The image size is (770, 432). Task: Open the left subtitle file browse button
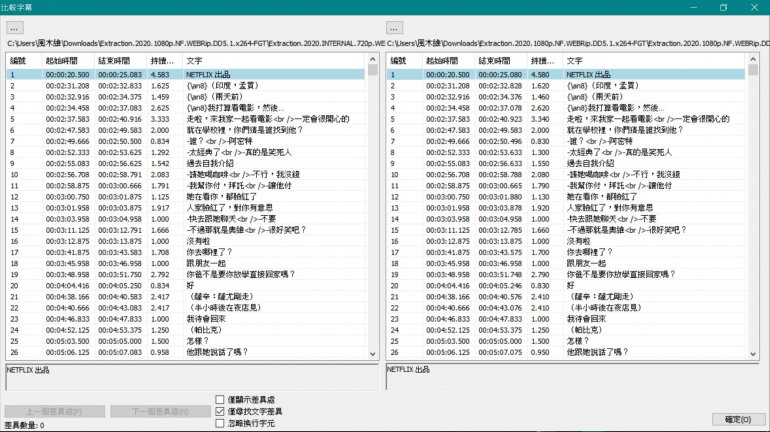point(15,28)
